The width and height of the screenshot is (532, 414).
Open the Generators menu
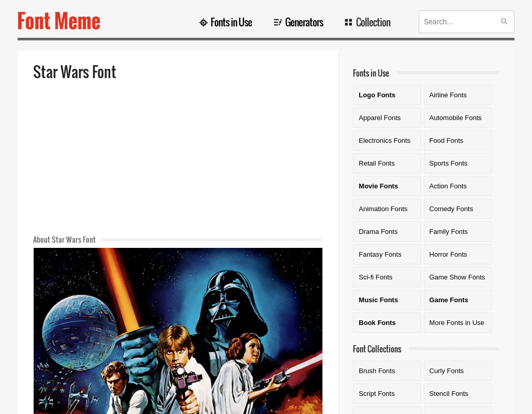pos(298,22)
